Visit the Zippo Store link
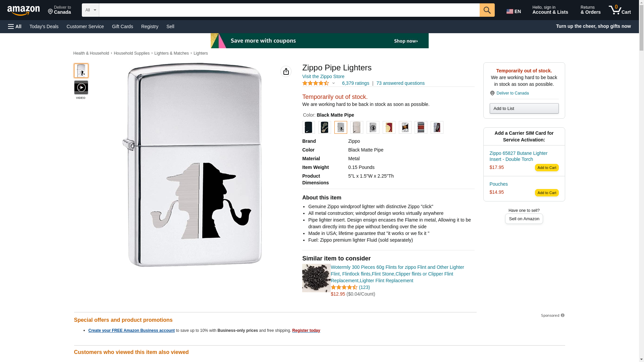644x362 pixels. [323, 76]
